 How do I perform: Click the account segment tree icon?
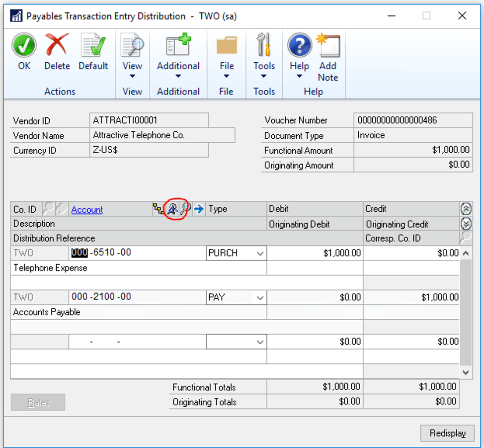pyautogui.click(x=159, y=209)
